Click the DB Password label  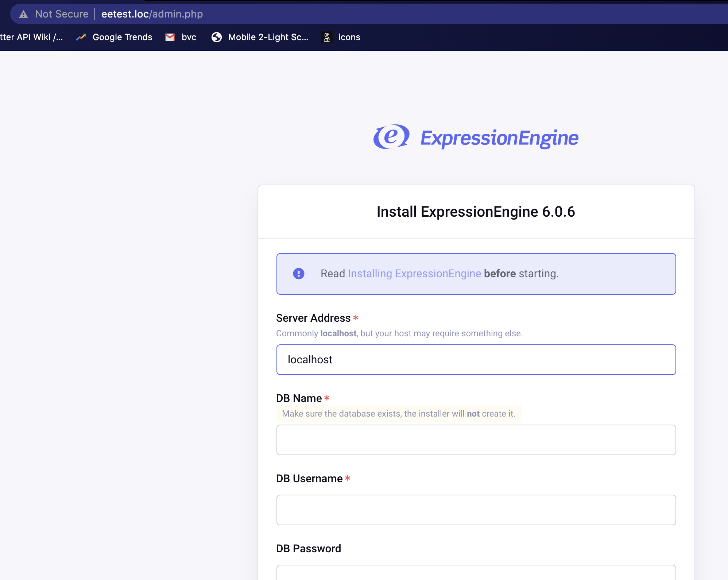point(309,549)
